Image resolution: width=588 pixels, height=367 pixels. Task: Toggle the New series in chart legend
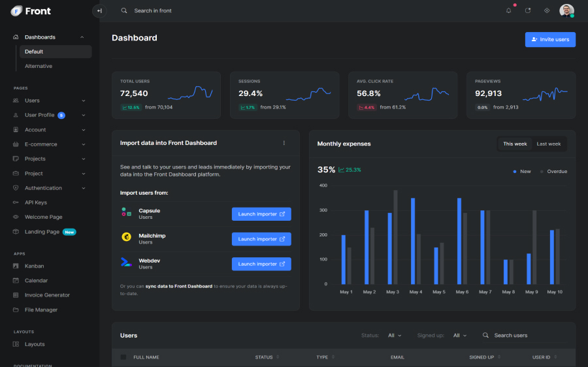click(522, 171)
